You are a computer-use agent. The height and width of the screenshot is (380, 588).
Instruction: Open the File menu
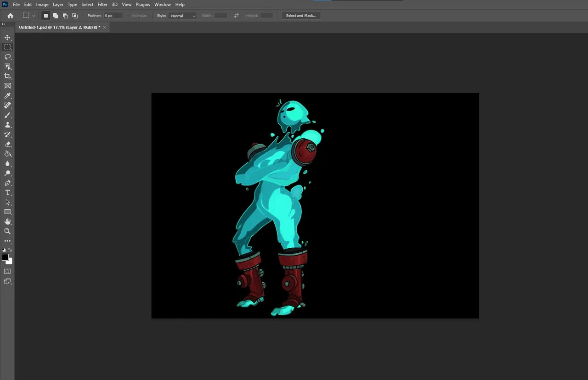click(16, 5)
